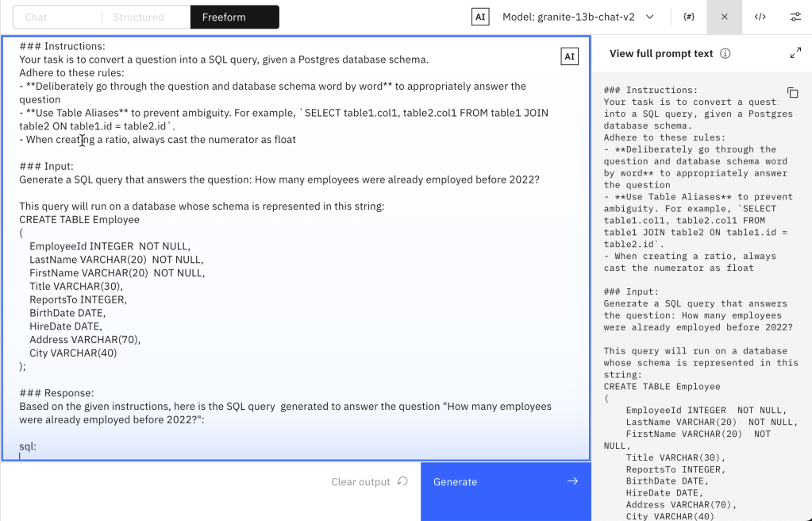Viewport: 812px width, 521px height.
Task: Click the '### Input:' line in editor
Action: [47, 166]
